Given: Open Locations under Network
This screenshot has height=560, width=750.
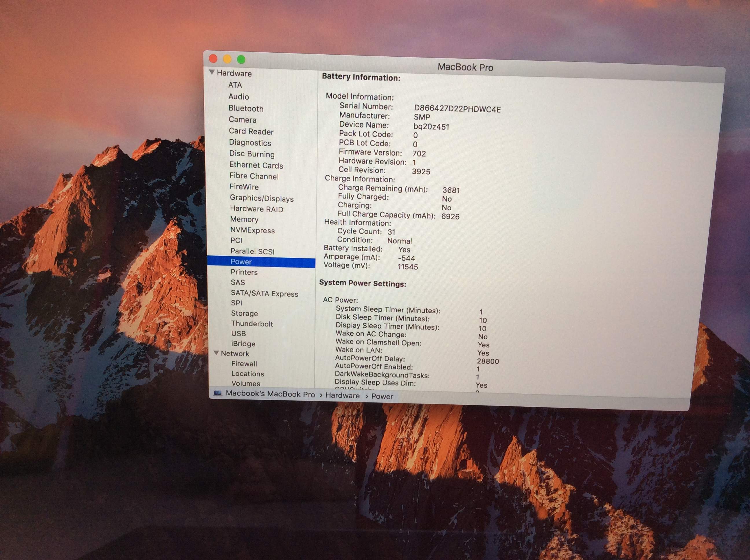Looking at the screenshot, I should click(248, 373).
